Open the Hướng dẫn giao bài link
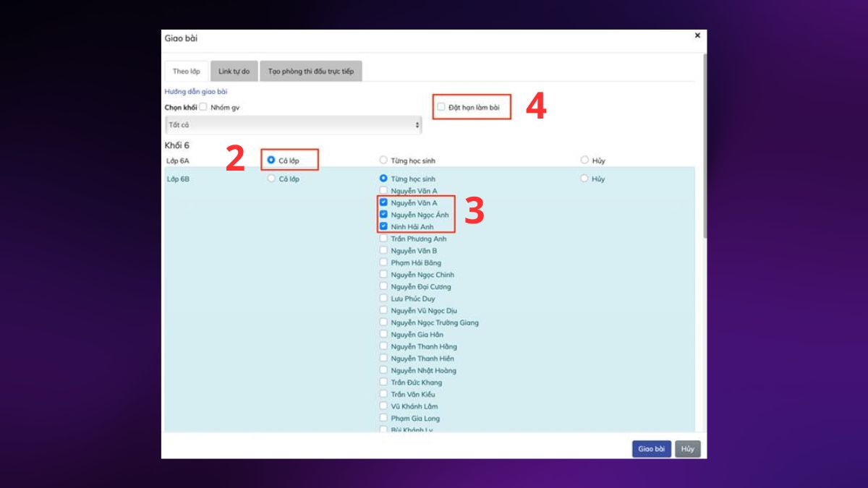The height and width of the screenshot is (488, 868). 196,92
